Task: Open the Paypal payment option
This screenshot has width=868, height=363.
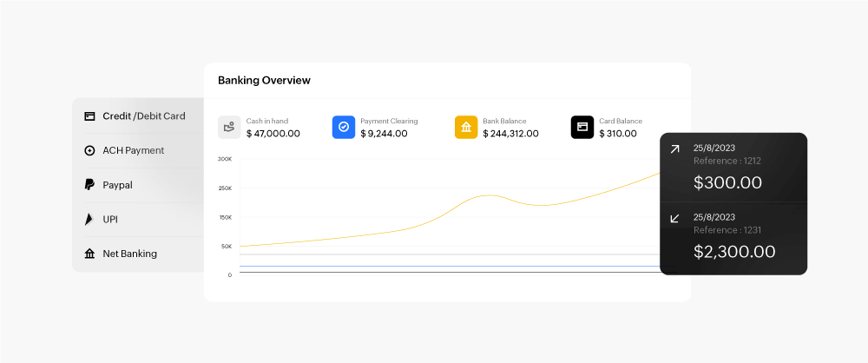Action: (117, 185)
